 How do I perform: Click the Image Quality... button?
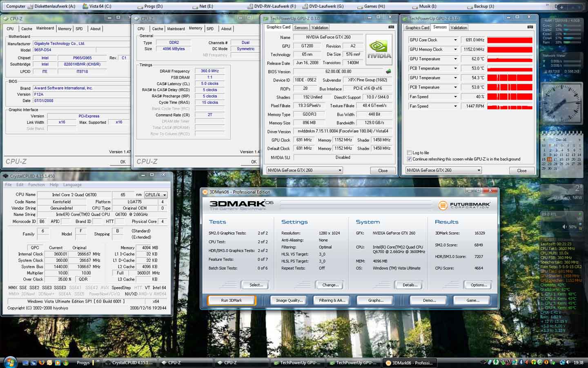[x=289, y=300]
